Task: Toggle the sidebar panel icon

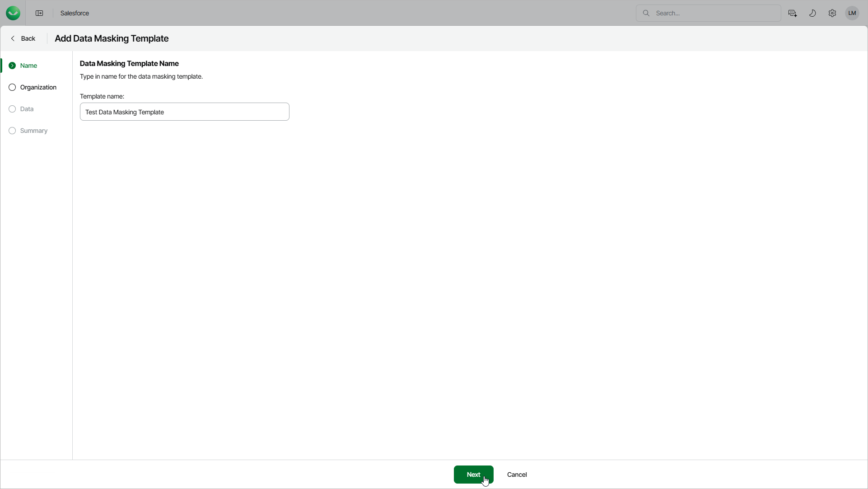Action: [39, 13]
